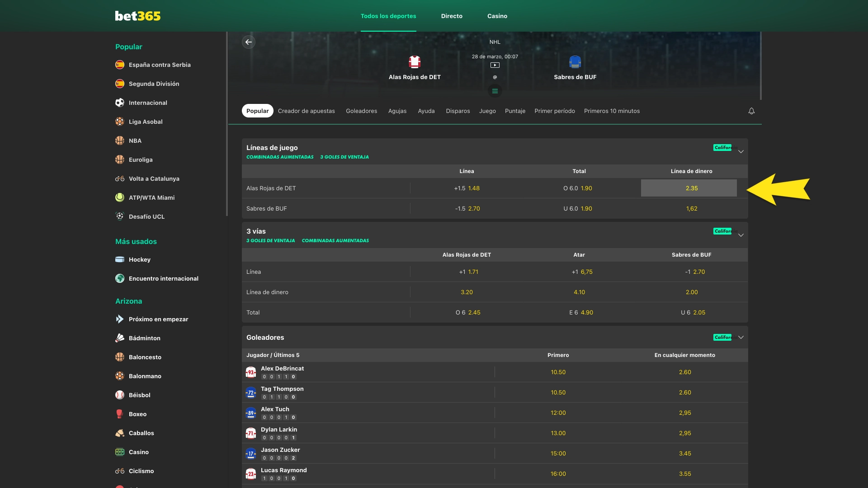Open the live stream play icon
868x488 pixels.
(x=495, y=65)
